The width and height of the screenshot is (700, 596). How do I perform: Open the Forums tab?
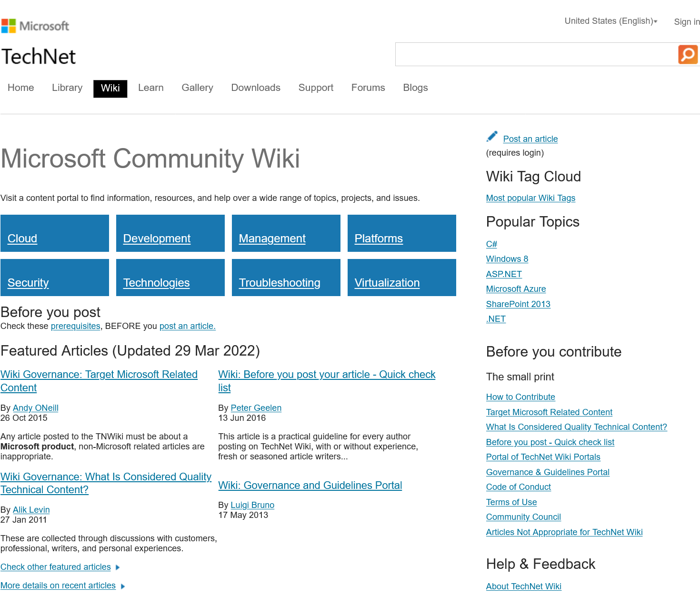(368, 88)
